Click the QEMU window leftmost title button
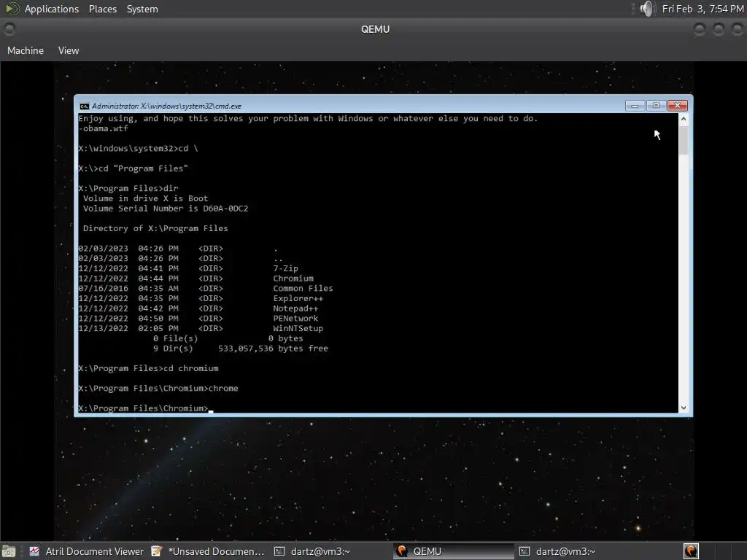 click(x=9, y=29)
